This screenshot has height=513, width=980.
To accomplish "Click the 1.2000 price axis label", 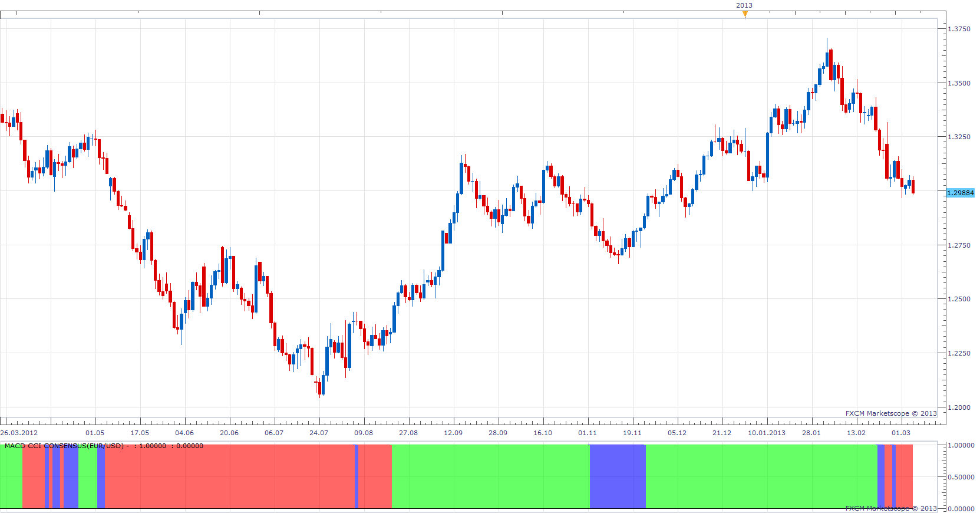I will pos(959,407).
